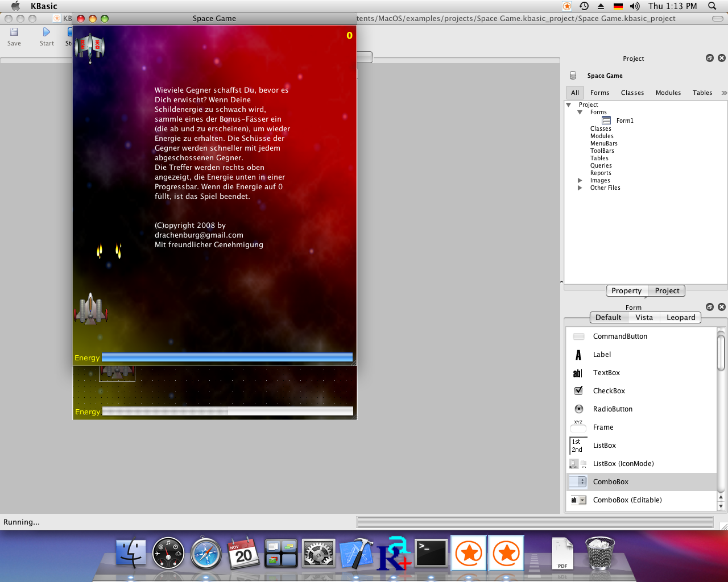Collapse the Forms tree node
This screenshot has height=582, width=728.
(580, 113)
